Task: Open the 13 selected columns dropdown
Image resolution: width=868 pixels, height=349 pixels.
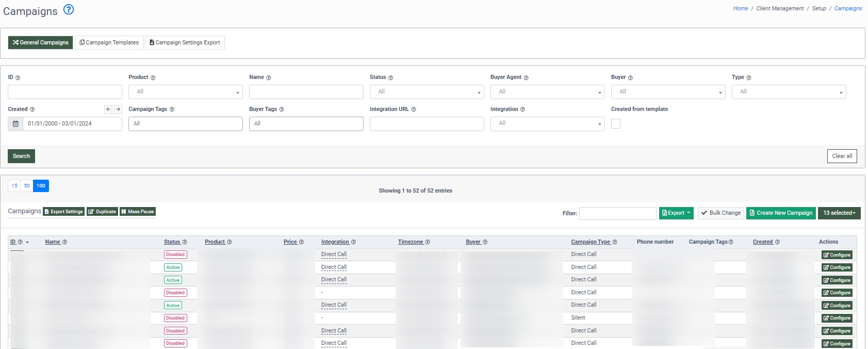Action: (x=839, y=213)
